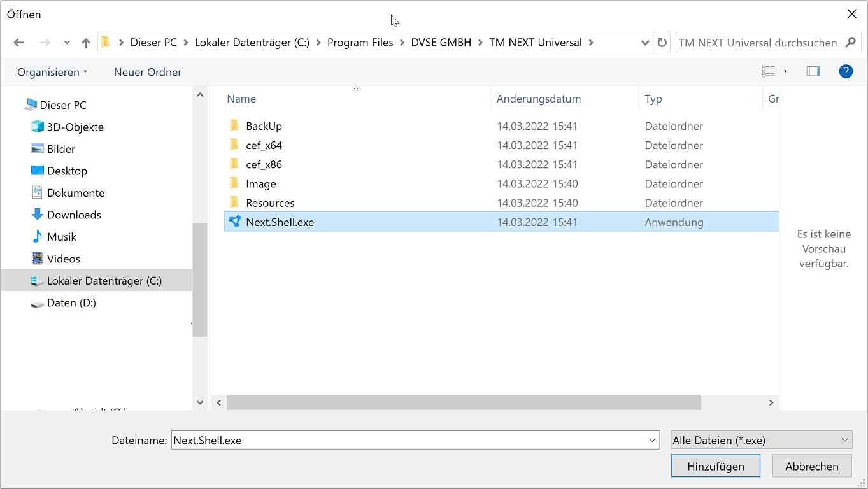Refresh the TM NEXT Universal folder
This screenshot has height=489, width=868.
click(662, 43)
